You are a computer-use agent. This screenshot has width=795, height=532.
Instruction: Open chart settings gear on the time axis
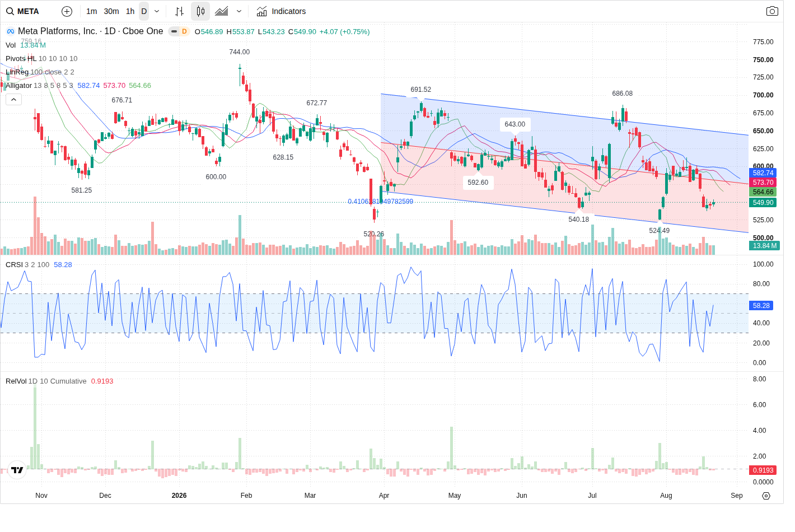(766, 496)
